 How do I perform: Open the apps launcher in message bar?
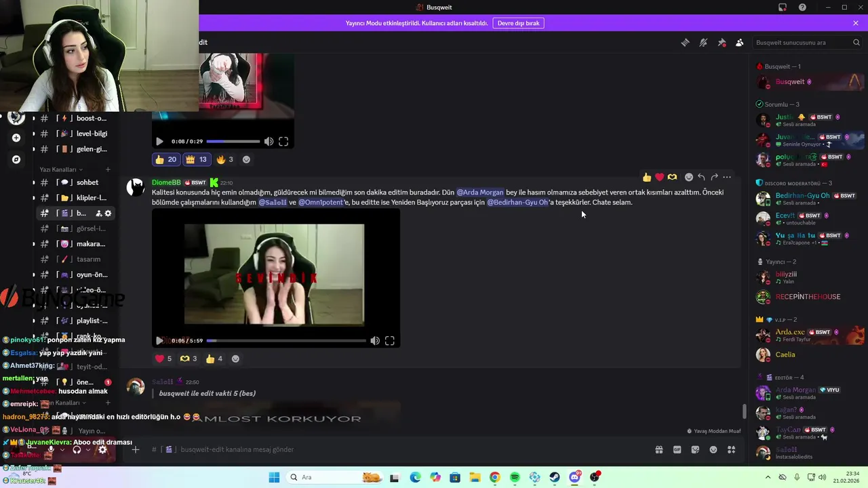coord(731,449)
